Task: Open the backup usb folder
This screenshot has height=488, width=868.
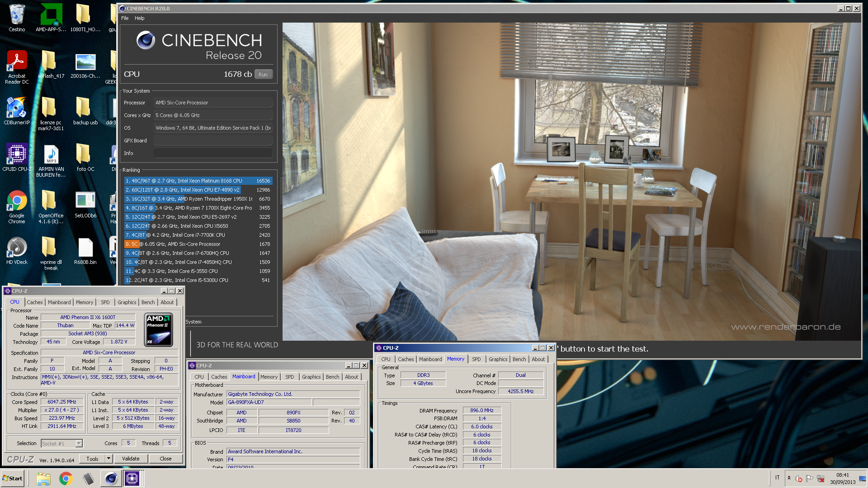Action: (x=85, y=111)
